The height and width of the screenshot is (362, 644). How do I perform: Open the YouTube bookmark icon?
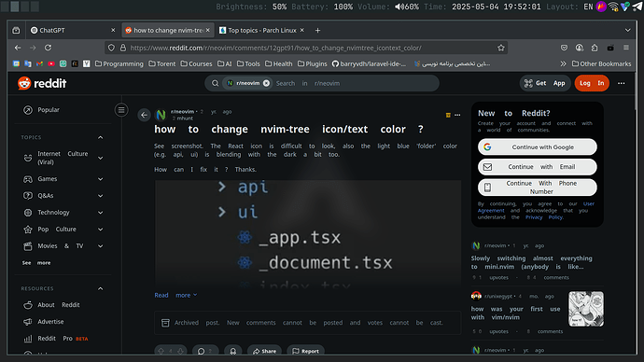[x=51, y=63]
